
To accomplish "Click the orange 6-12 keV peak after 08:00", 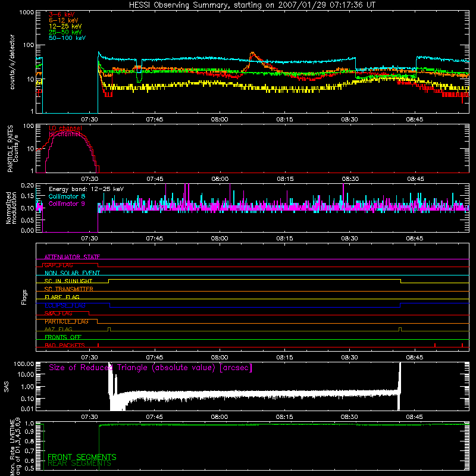I will pyautogui.click(x=252, y=54).
